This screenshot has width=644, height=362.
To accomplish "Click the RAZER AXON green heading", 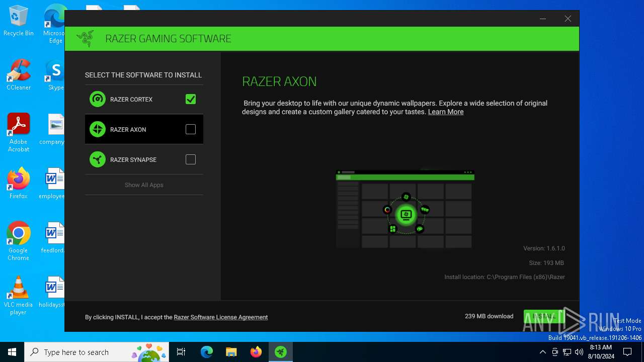I will click(279, 81).
